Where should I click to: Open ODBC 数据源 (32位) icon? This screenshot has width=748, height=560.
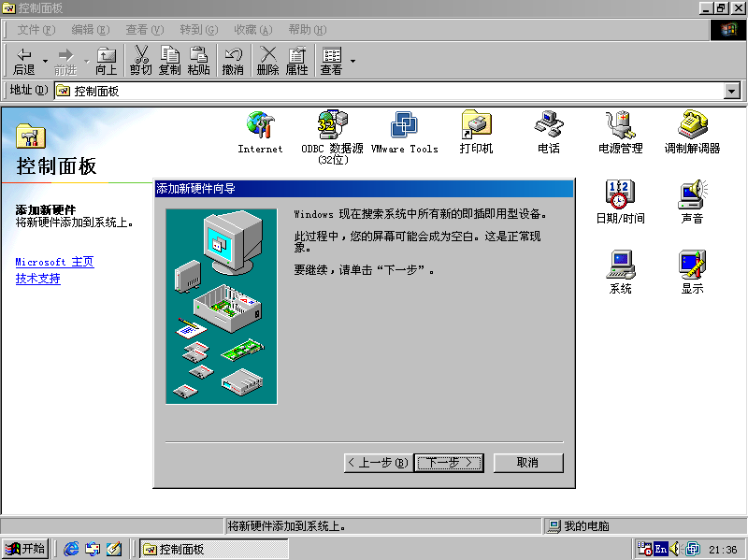tap(333, 137)
